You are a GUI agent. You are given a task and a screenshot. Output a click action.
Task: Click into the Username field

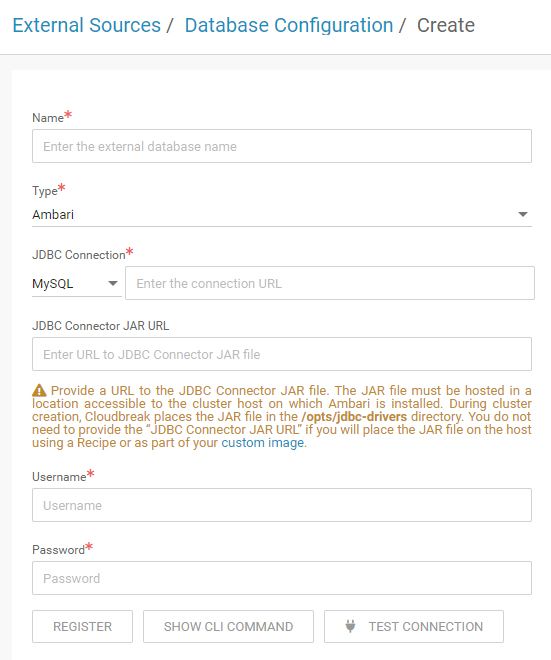coord(282,505)
